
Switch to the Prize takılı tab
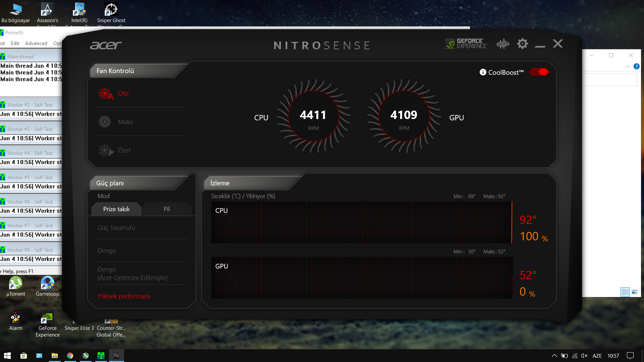coord(116,209)
